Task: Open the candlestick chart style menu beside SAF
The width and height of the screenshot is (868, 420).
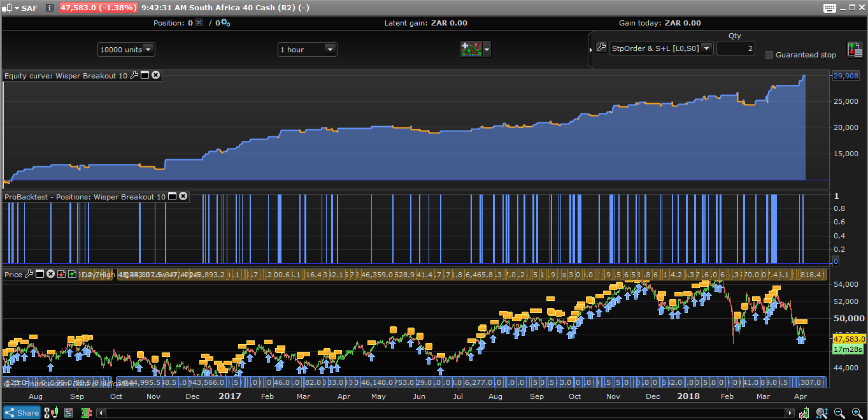Action: (x=9, y=8)
